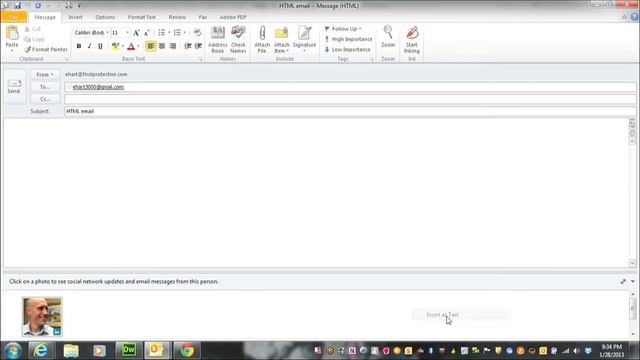Apply the red font color
The image size is (640, 360).
pyautogui.click(x=131, y=46)
